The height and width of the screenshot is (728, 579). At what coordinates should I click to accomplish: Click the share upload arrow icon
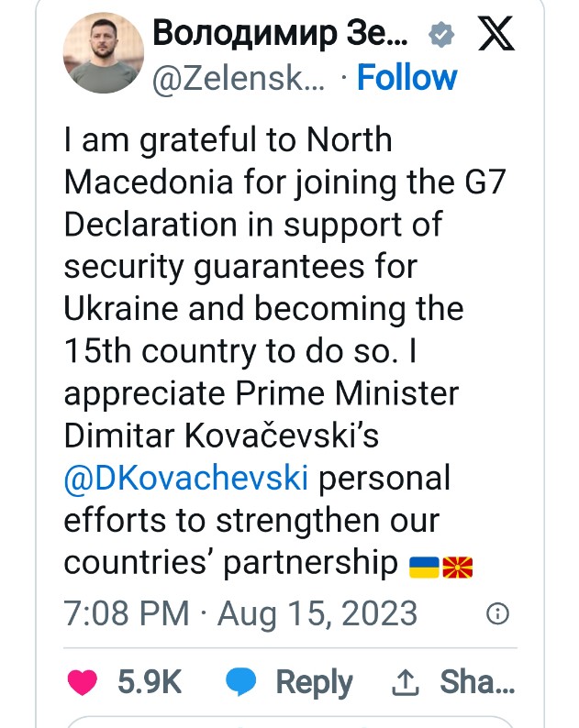(x=406, y=682)
